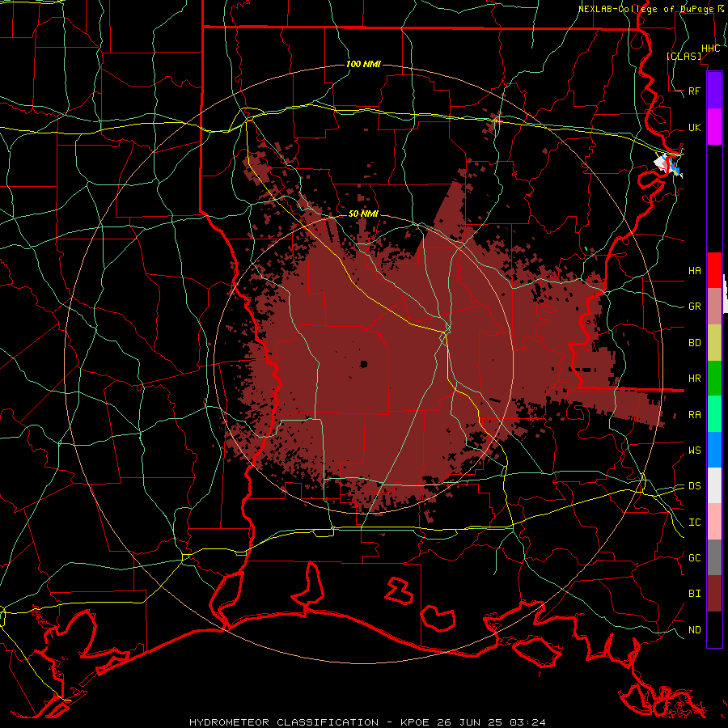
Task: Select the BD legend label
Action: coord(694,343)
